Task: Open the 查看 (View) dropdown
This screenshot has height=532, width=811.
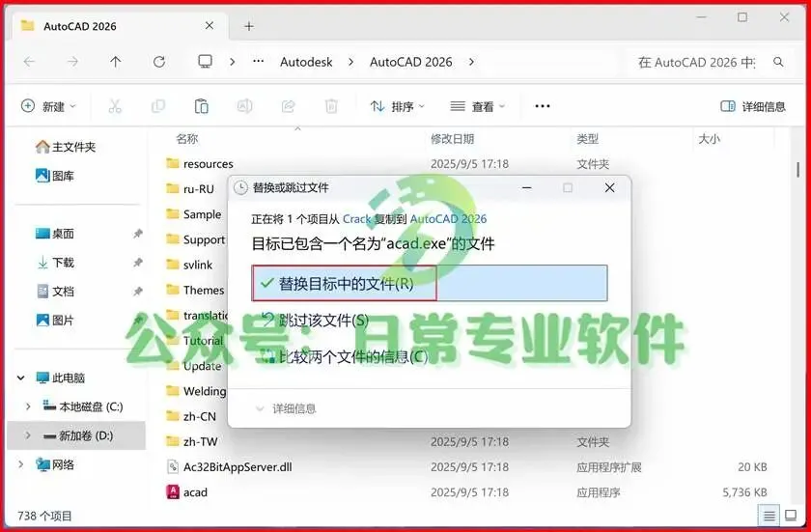Action: [477, 106]
